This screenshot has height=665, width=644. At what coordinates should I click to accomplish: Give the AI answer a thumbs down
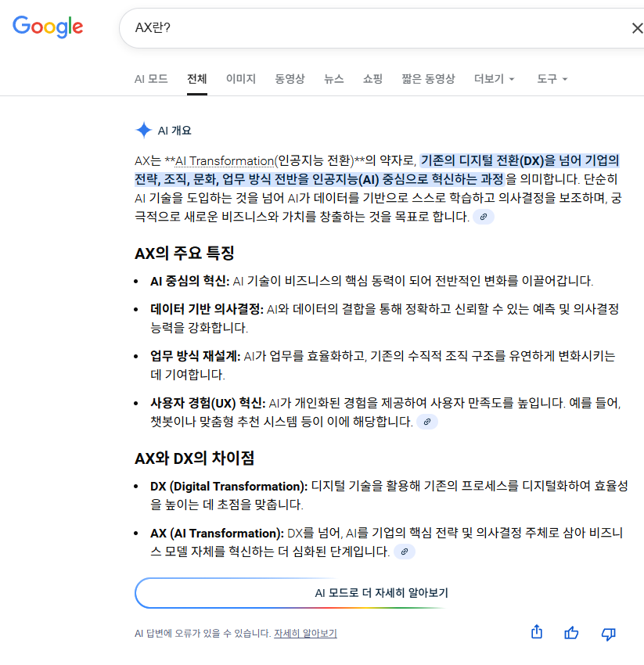(x=608, y=634)
